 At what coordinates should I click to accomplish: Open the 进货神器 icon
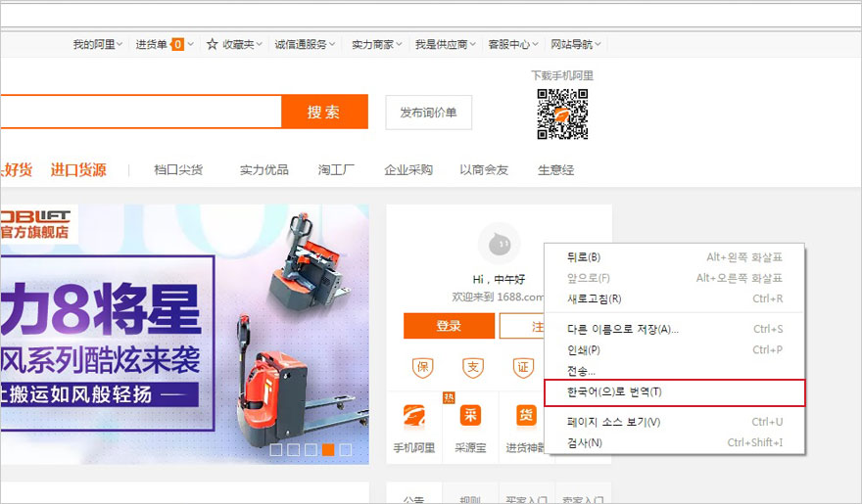click(526, 415)
